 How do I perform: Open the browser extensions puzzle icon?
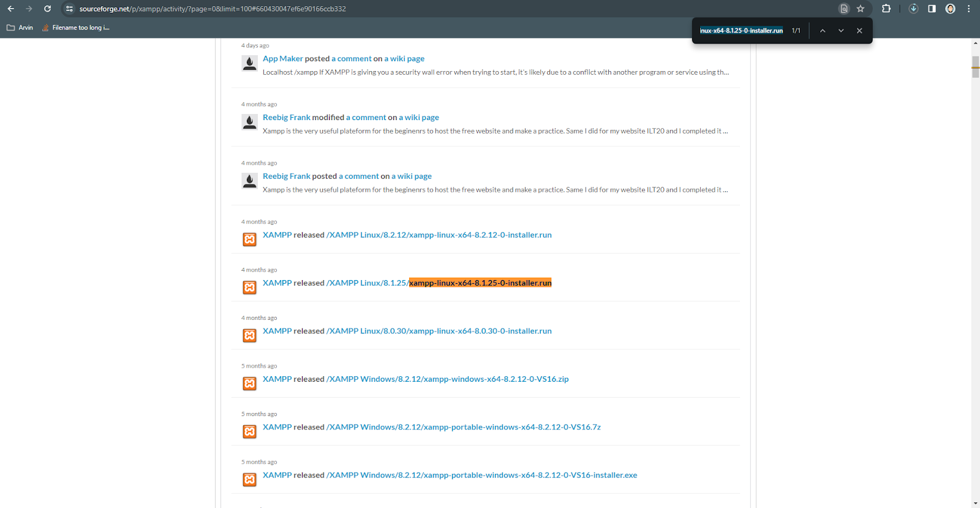click(886, 9)
